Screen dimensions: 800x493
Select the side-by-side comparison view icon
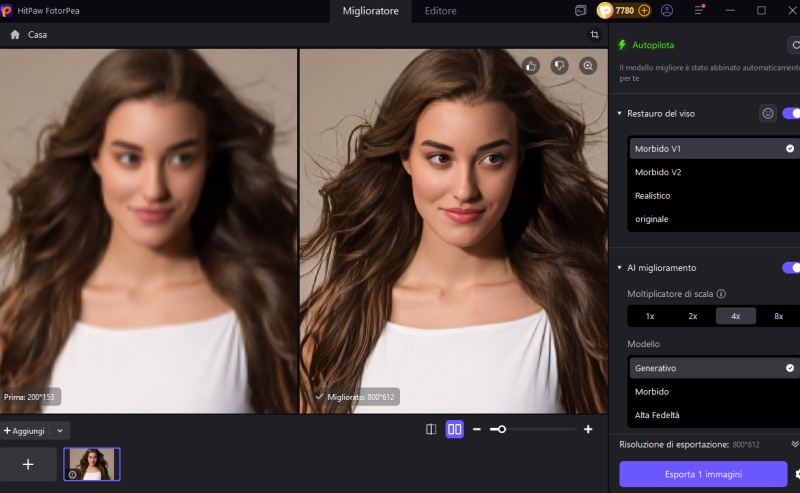455,429
